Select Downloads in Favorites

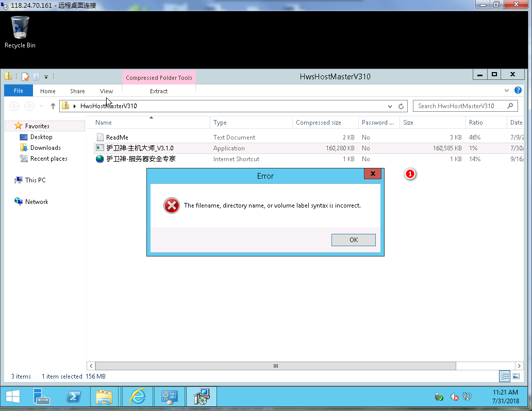tap(45, 148)
